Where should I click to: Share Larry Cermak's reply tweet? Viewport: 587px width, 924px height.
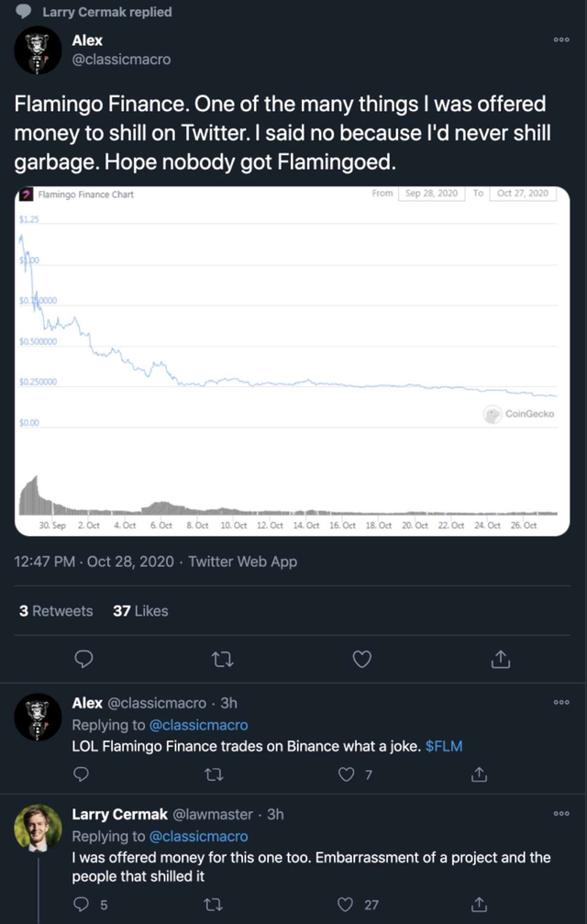(478, 905)
